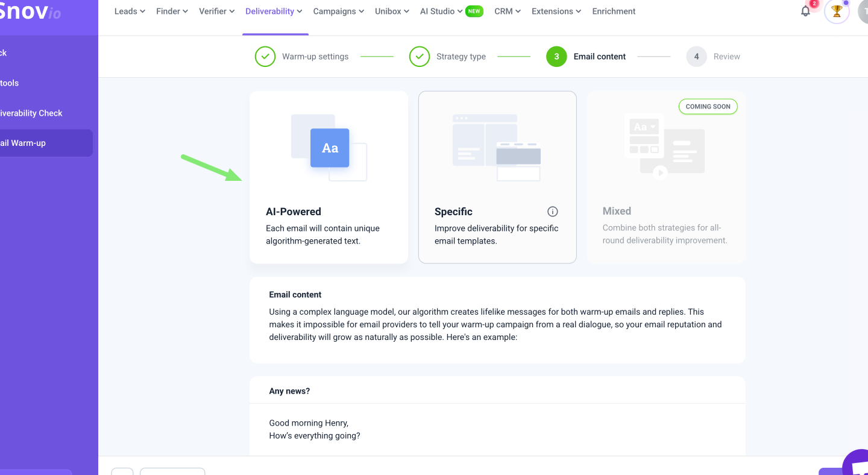Go to Enrichment in top navigation

(614, 11)
